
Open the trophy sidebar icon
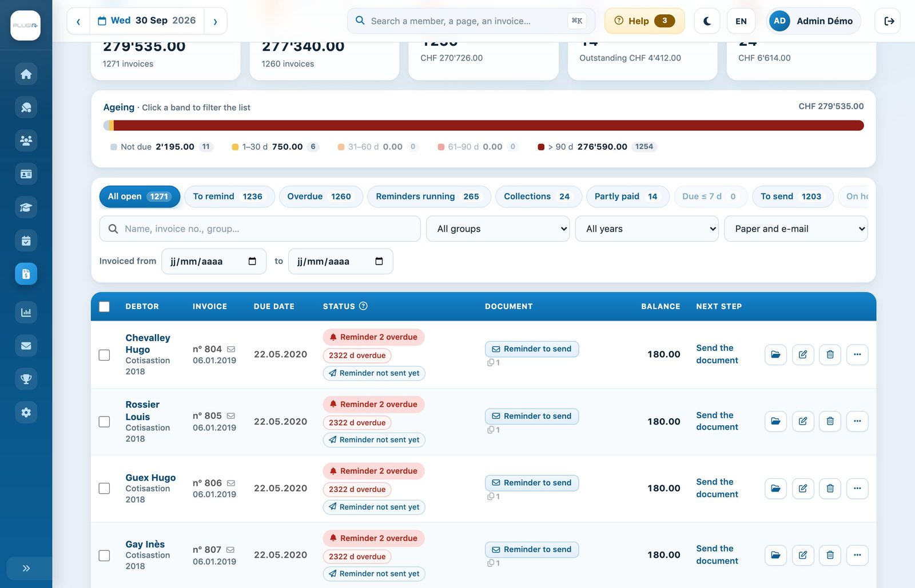coord(26,379)
